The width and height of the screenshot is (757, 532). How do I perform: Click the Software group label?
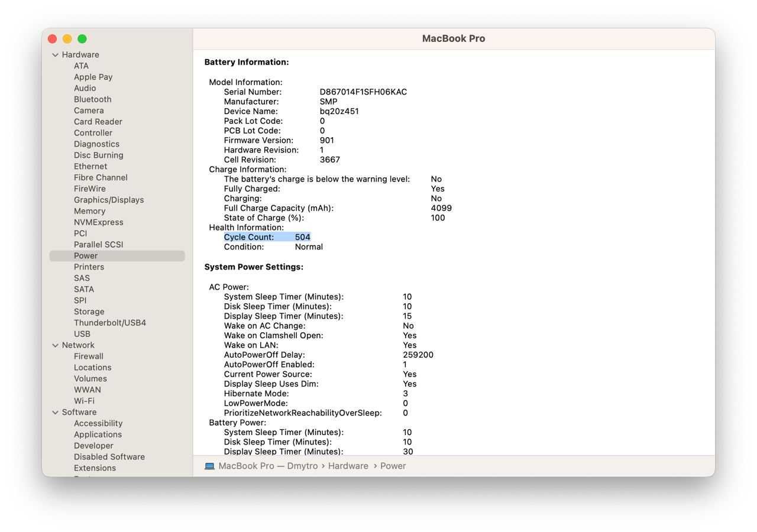79,413
